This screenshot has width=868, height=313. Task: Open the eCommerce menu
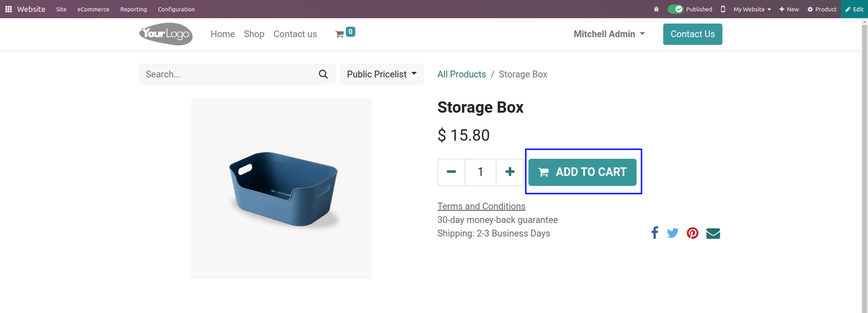click(93, 9)
